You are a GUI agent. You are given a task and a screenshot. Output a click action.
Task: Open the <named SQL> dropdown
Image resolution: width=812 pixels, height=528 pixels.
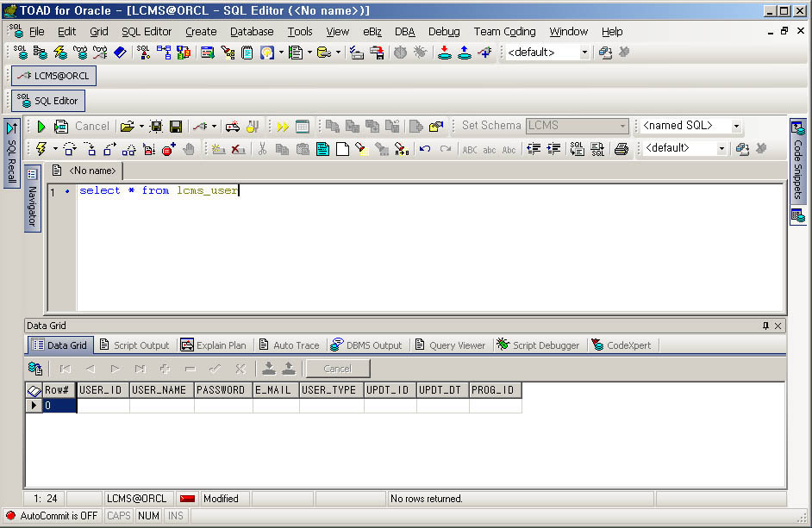[x=736, y=126]
